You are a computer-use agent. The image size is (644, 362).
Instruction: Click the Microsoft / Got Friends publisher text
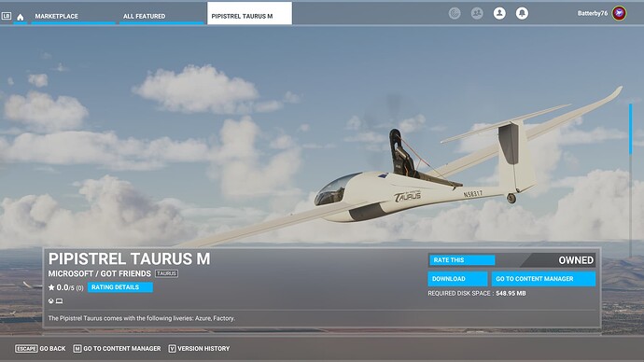(99, 273)
